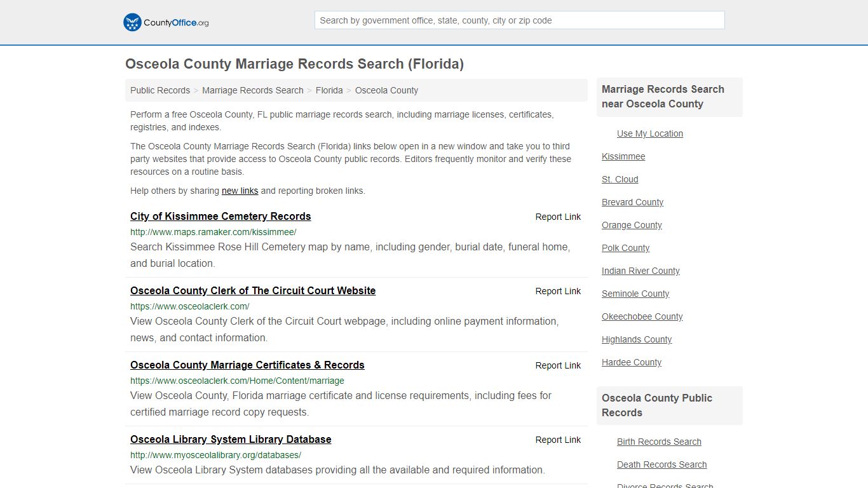The width and height of the screenshot is (868, 488).
Task: Go to Hardee County link
Action: coord(632,362)
